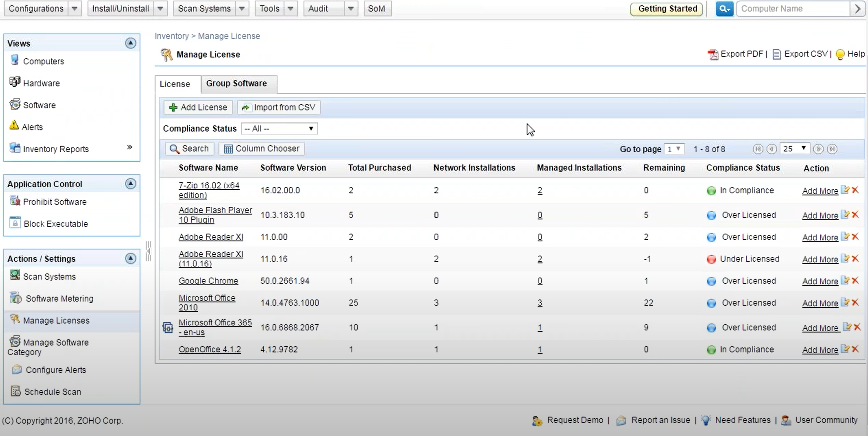
Task: Click the group icon beside Microsoft Office 365
Action: pyautogui.click(x=167, y=327)
